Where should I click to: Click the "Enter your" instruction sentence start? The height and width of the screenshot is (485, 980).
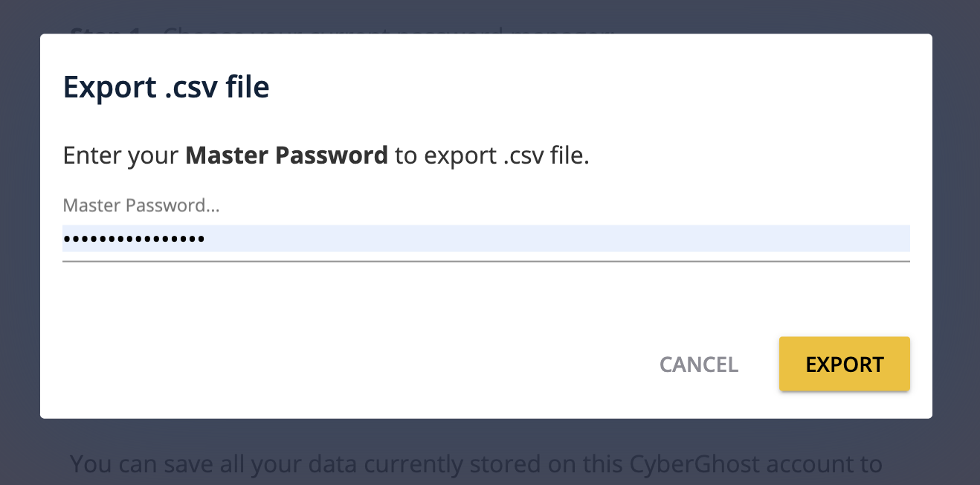coord(121,157)
